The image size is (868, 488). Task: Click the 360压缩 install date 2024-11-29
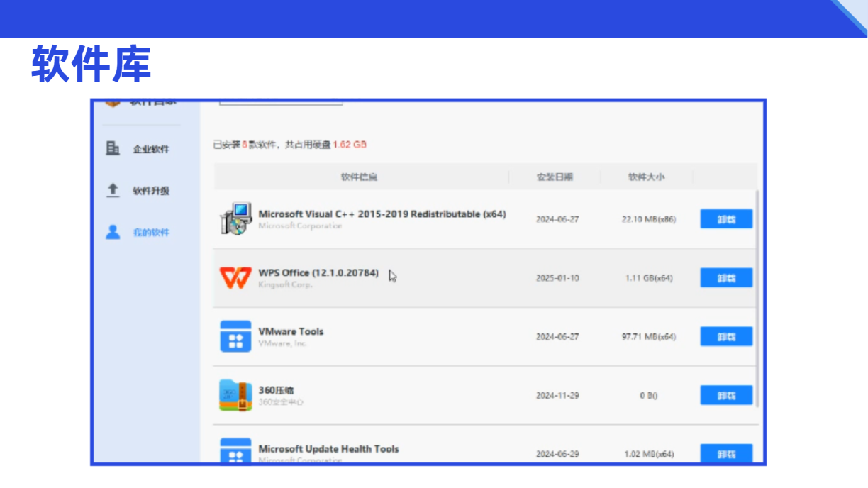557,396
